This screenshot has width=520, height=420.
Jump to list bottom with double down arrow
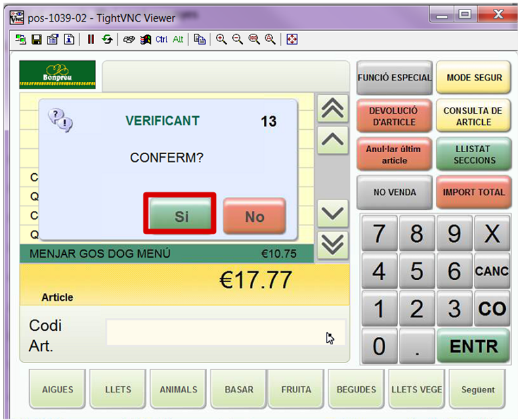[332, 244]
